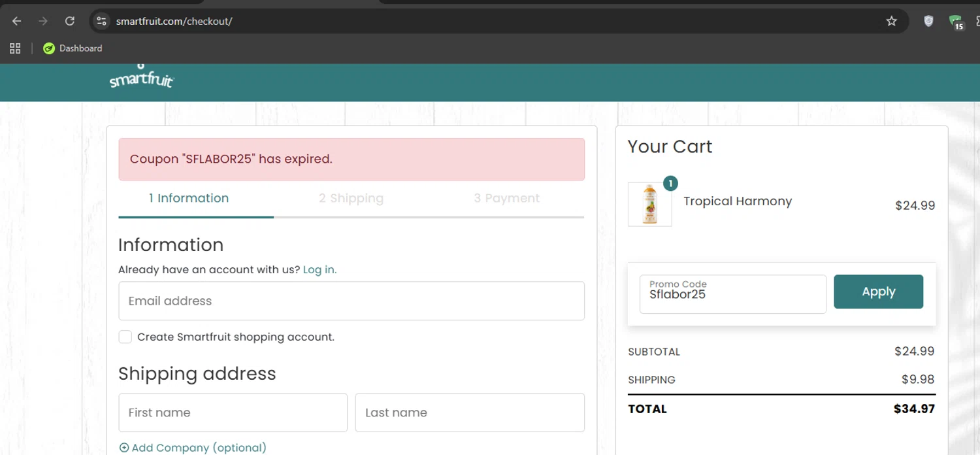Click the Shipping address heading
The image size is (980, 455).
pos(197,373)
